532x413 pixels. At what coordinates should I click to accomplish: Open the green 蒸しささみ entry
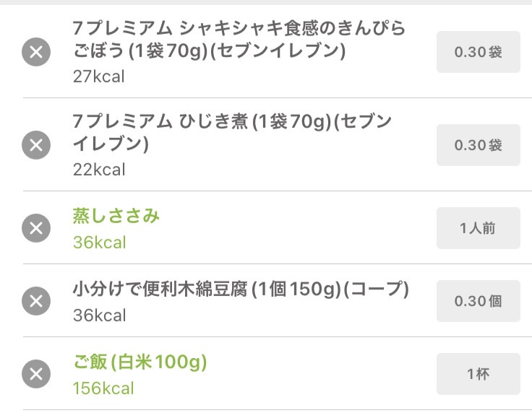pyautogui.click(x=116, y=216)
